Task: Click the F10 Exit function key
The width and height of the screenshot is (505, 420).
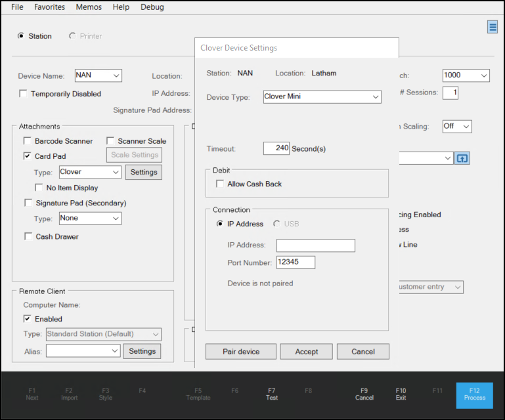Action: (401, 394)
